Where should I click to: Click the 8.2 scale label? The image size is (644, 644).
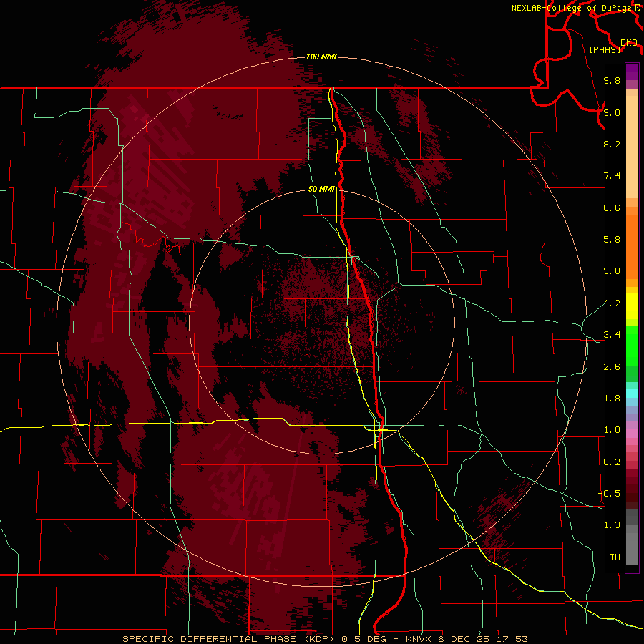(x=612, y=144)
